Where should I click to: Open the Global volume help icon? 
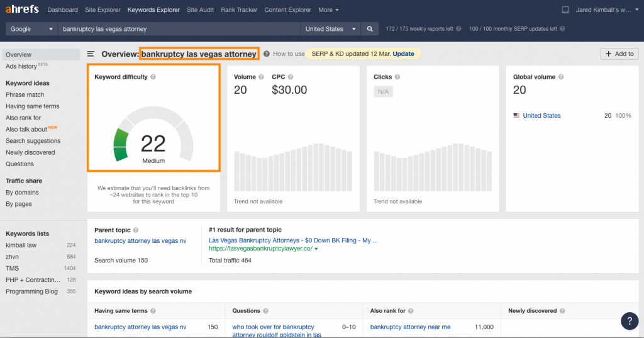[561, 77]
